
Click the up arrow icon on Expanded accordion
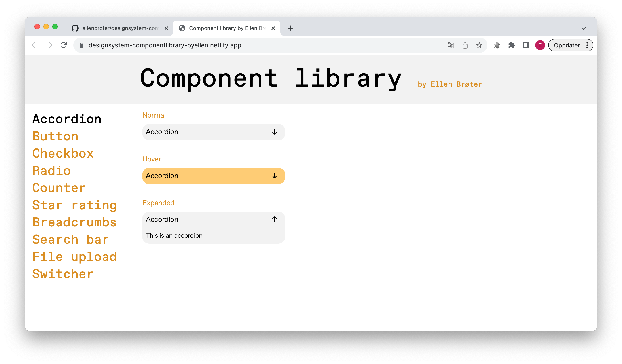(x=274, y=219)
